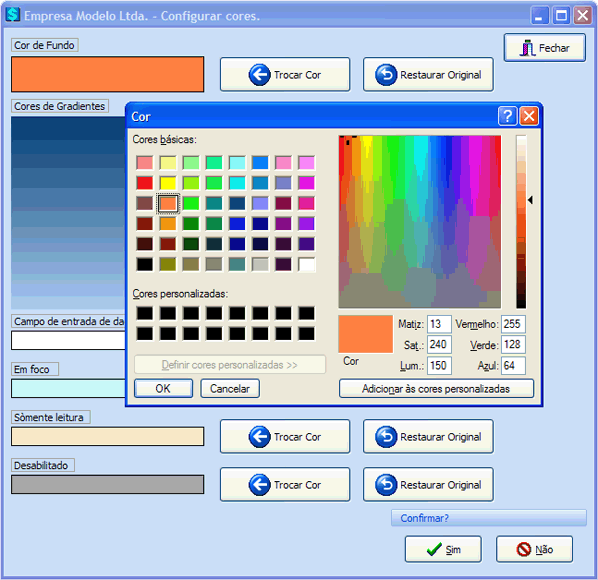Select first black custom color slot
Screen dimensions: 598x580
[145, 313]
